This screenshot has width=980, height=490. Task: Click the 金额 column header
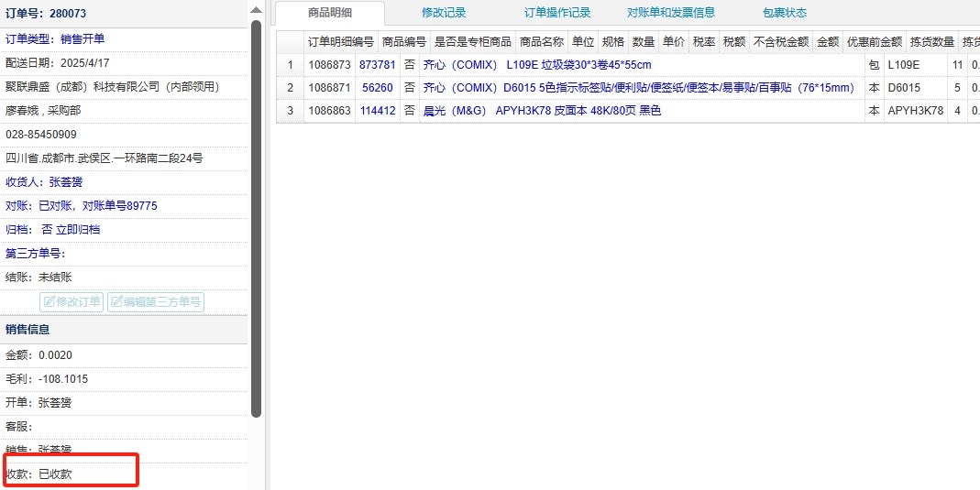828,42
